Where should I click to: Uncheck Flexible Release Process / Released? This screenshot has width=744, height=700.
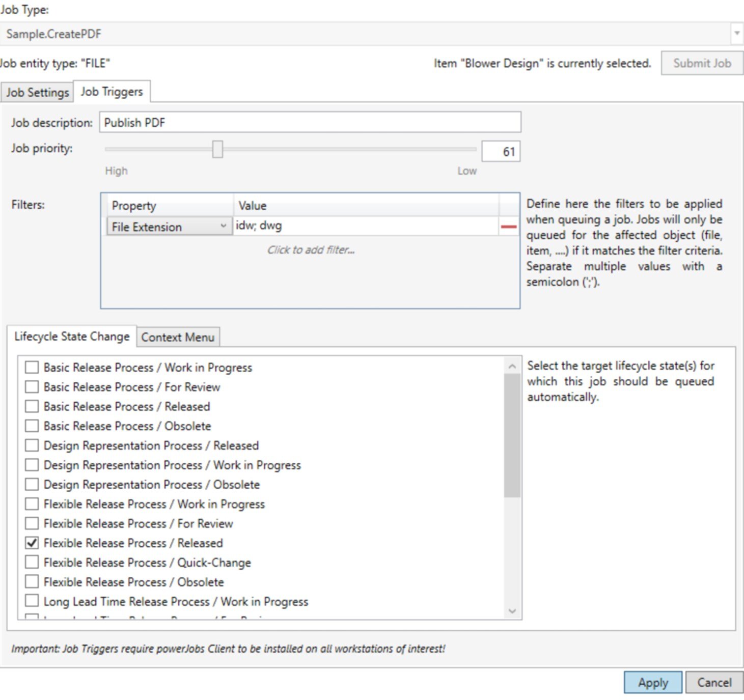point(32,543)
